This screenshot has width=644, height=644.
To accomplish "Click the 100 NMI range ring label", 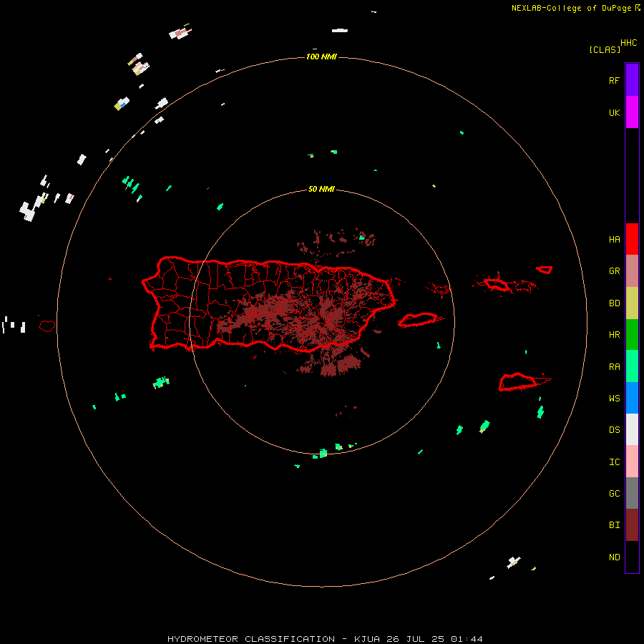I will [x=321, y=57].
